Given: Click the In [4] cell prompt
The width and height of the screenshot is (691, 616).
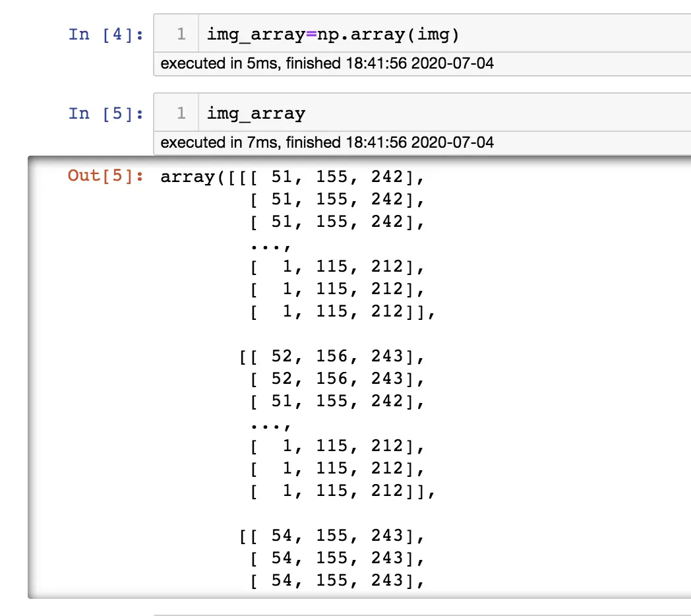Looking at the screenshot, I should (105, 34).
